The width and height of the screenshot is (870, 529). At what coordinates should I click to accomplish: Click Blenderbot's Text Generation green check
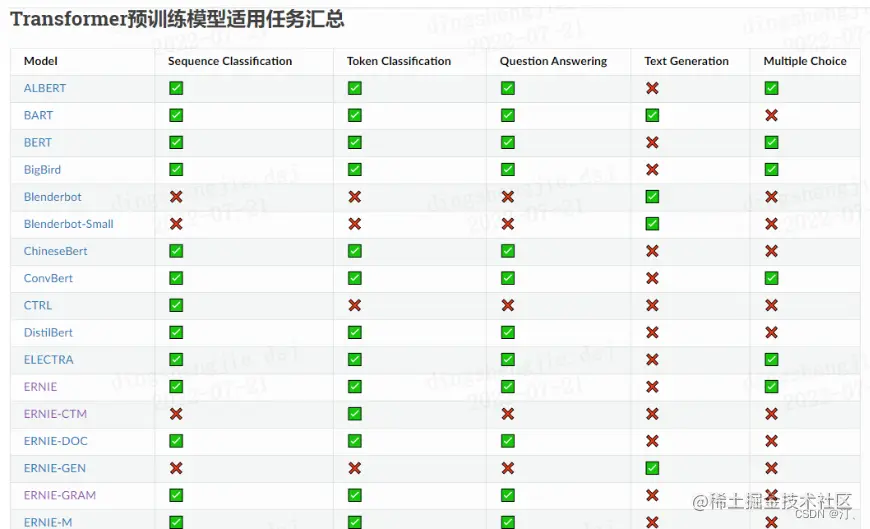pyautogui.click(x=652, y=197)
